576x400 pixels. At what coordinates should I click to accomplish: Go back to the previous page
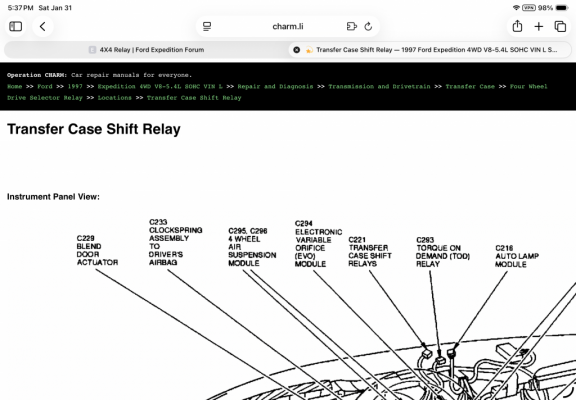[43, 26]
